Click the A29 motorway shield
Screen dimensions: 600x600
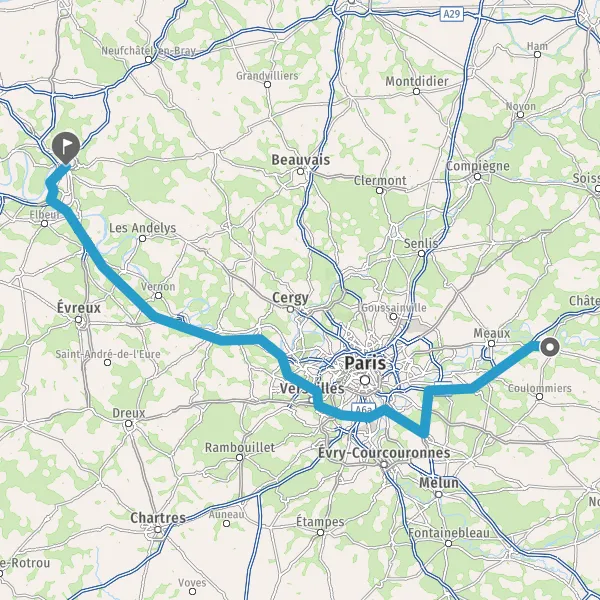tap(452, 14)
